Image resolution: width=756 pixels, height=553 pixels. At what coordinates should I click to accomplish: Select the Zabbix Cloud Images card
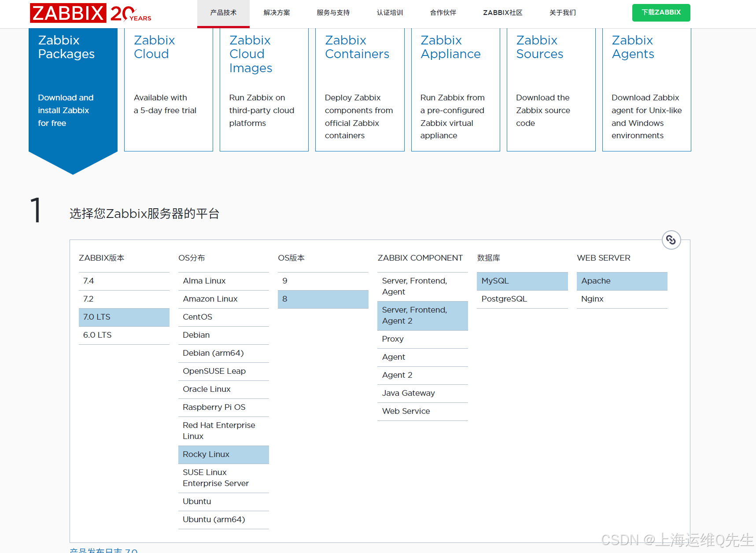pyautogui.click(x=264, y=90)
